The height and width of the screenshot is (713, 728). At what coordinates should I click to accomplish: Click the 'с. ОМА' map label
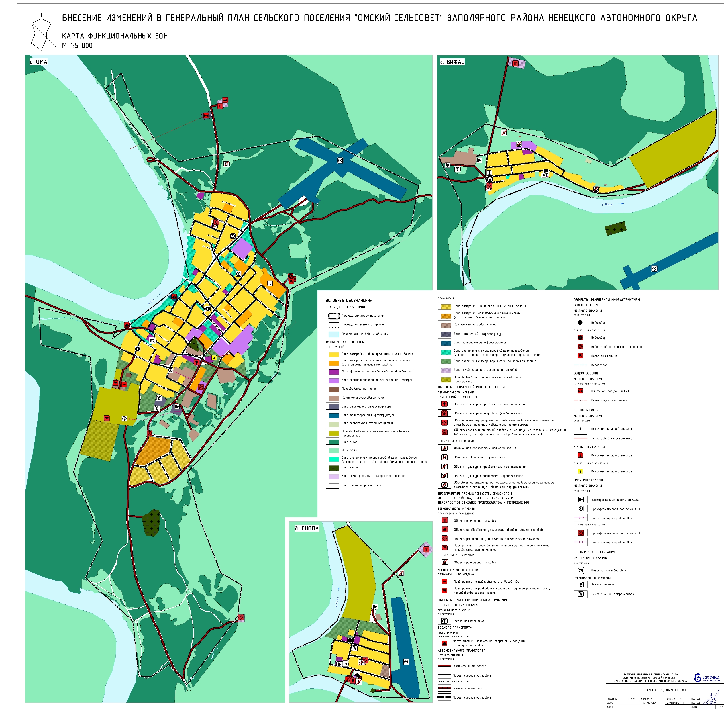point(38,62)
